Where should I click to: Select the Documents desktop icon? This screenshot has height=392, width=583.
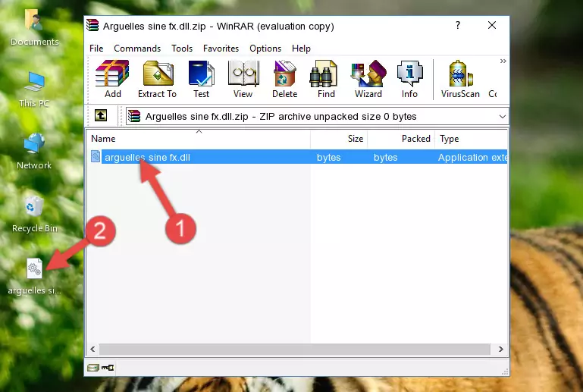[34, 28]
